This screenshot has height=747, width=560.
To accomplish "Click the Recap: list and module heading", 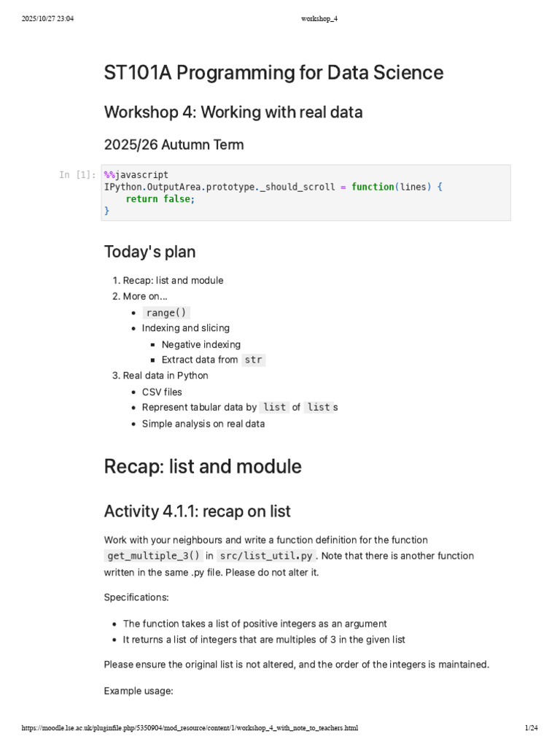I will click(203, 466).
